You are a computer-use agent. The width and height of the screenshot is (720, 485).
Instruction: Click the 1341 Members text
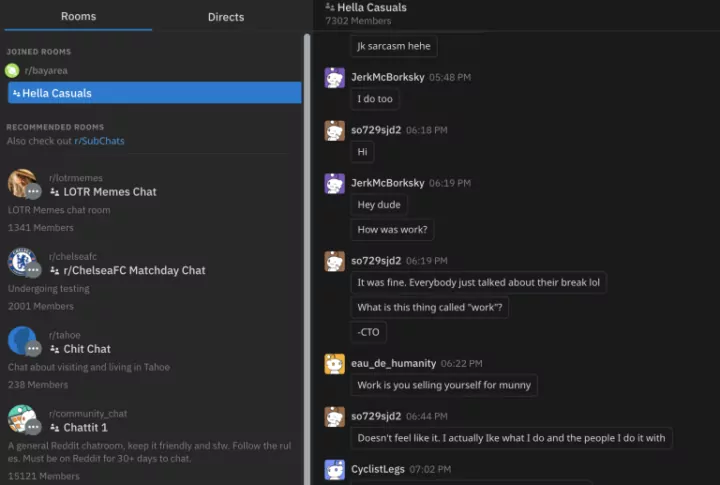click(x=40, y=228)
